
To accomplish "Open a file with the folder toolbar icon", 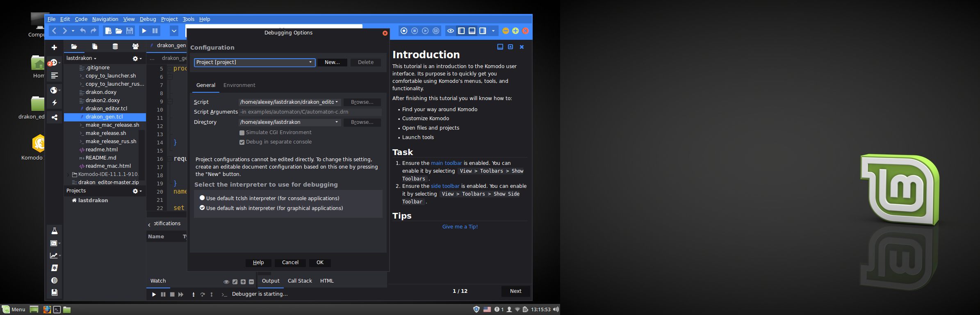I will point(119,31).
